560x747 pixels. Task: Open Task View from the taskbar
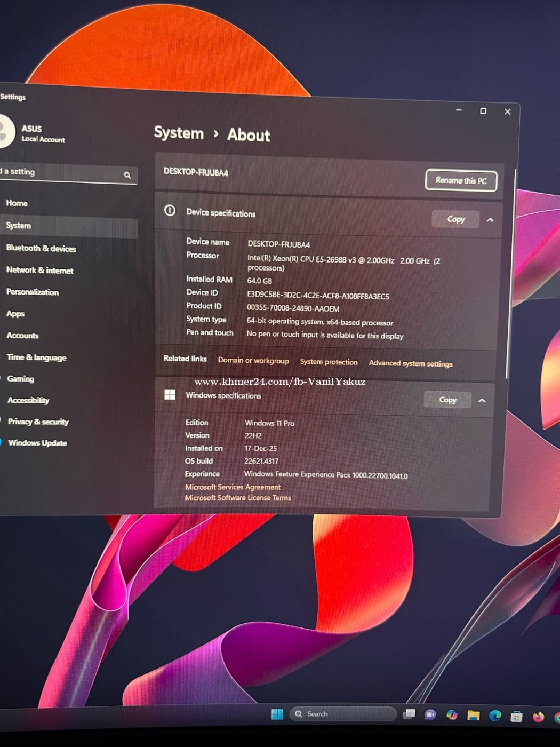[x=409, y=714]
